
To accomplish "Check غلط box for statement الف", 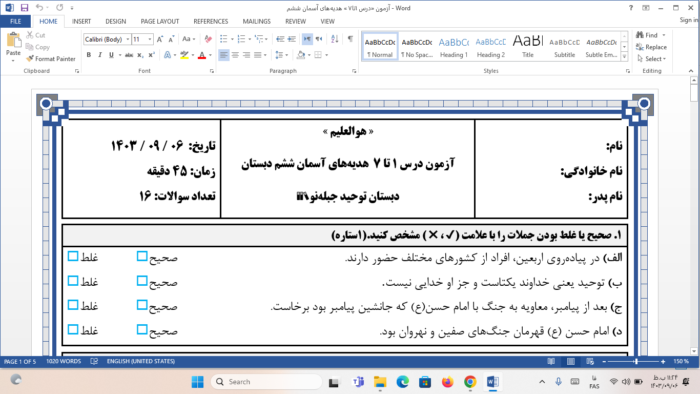I will [x=73, y=256].
